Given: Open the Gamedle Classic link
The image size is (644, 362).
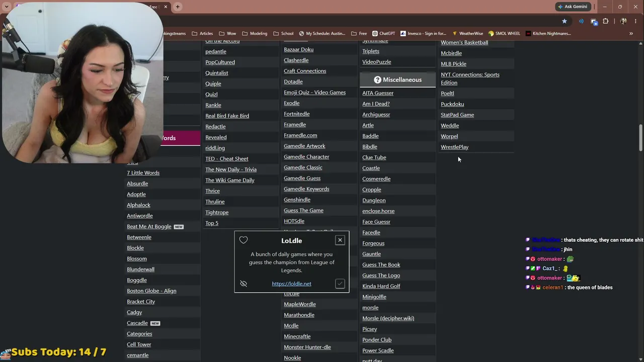Looking at the screenshot, I should point(303,167).
